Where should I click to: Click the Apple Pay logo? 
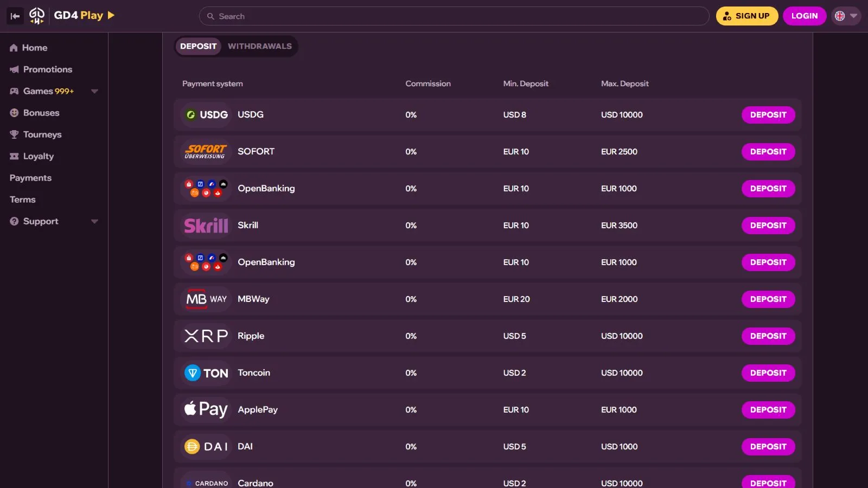tap(206, 410)
